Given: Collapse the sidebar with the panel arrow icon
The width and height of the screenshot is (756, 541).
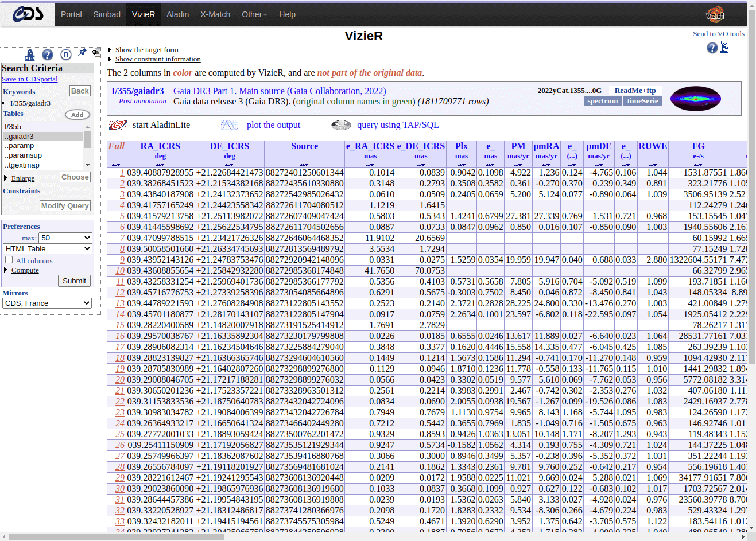Looking at the screenshot, I should (96, 52).
